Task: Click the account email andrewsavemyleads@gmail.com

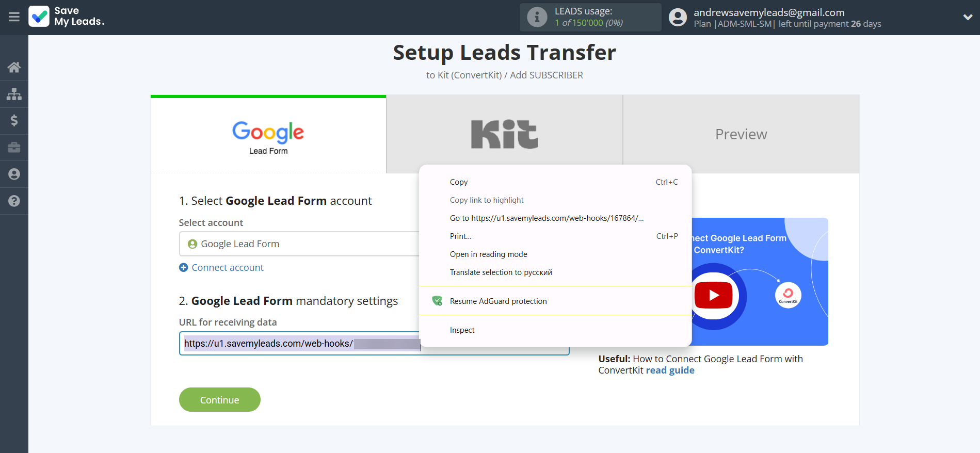Action: click(769, 12)
